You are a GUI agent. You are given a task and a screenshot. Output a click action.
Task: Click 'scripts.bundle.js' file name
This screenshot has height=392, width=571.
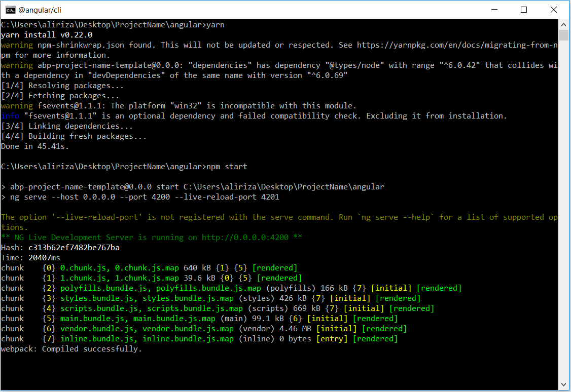99,309
